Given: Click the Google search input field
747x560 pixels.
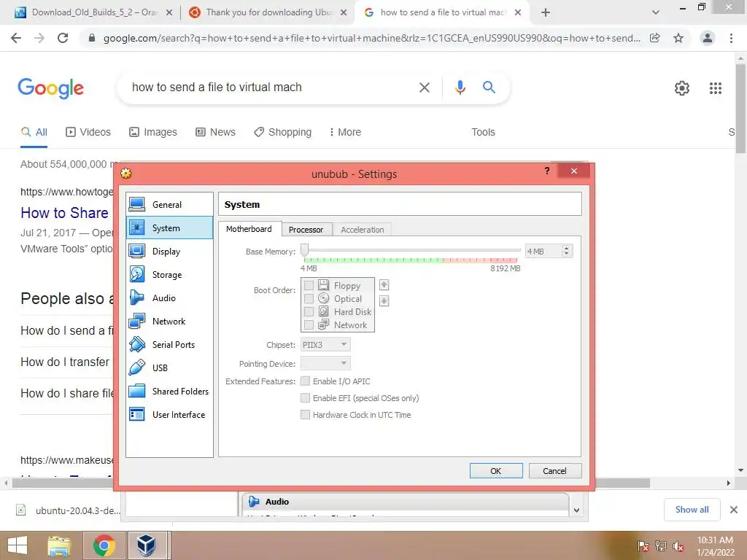Looking at the screenshot, I should point(269,87).
